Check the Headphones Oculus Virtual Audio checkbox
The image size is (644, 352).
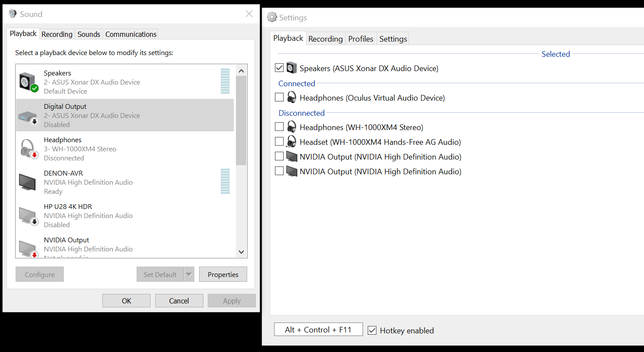point(279,97)
